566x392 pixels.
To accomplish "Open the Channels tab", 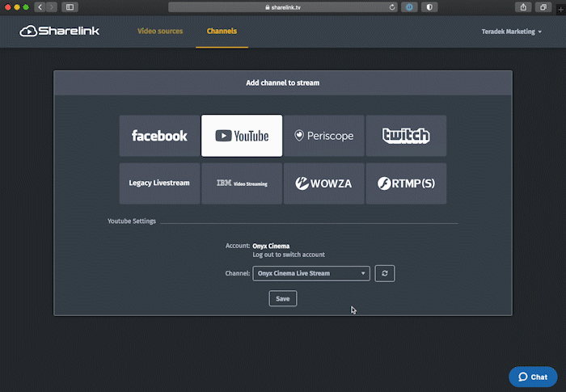I will 222,32.
